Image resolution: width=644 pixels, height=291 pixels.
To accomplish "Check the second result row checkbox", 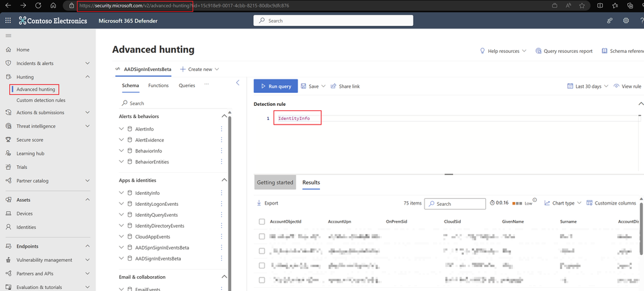I will coord(261,251).
